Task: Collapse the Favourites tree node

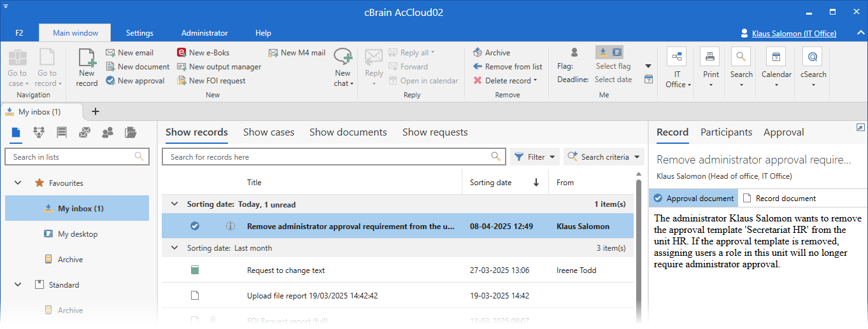Action: coord(18,183)
